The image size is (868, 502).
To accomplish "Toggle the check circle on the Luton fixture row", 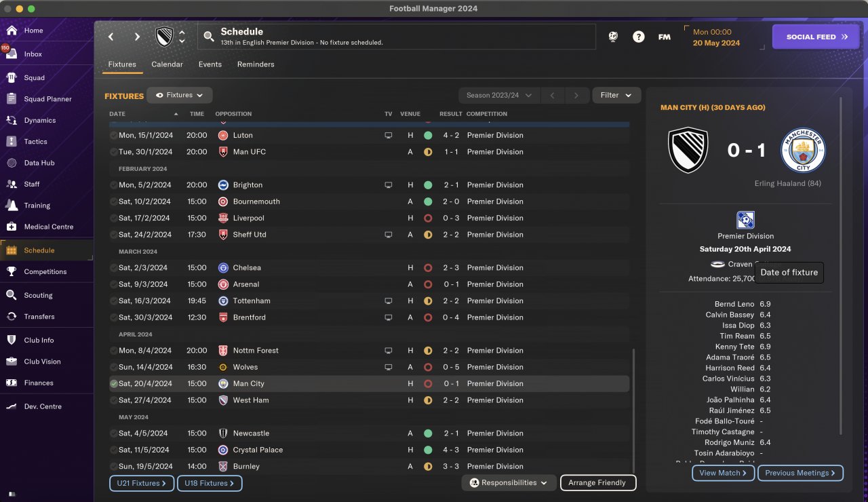I will [x=114, y=135].
